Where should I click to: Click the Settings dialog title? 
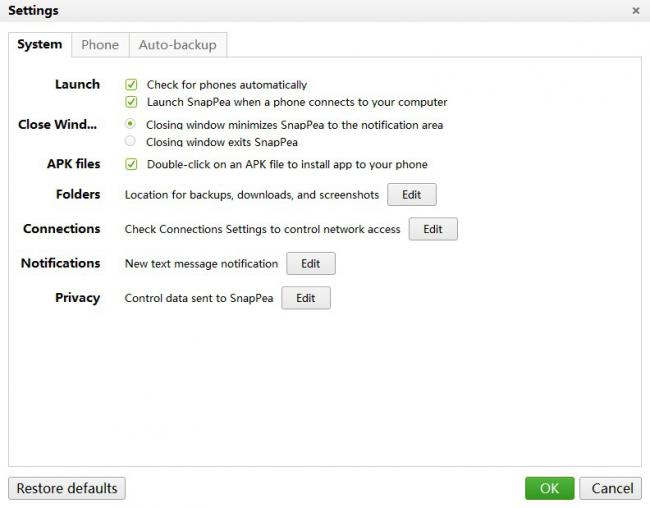pyautogui.click(x=33, y=11)
